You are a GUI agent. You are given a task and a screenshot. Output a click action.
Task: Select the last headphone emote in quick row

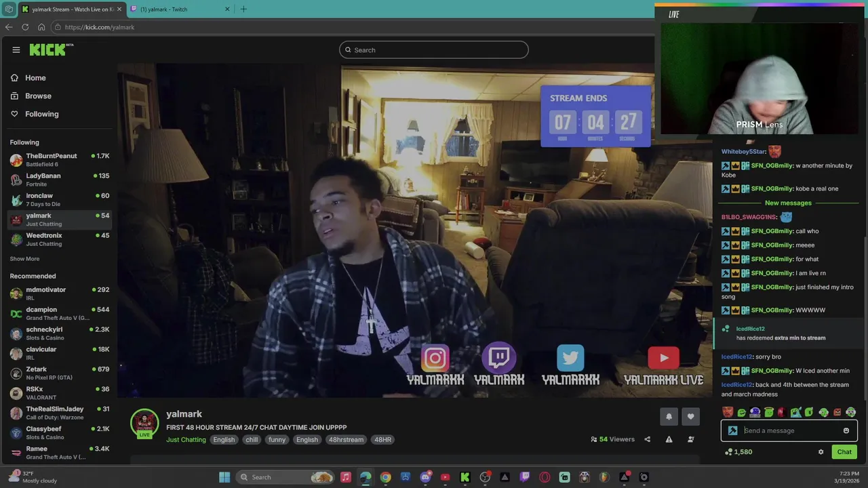click(851, 412)
